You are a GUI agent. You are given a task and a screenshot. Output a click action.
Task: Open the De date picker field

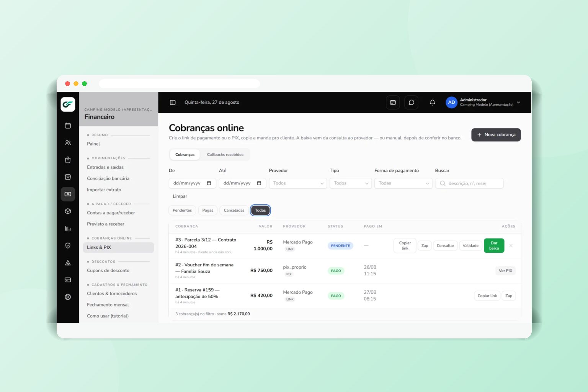coord(193,183)
